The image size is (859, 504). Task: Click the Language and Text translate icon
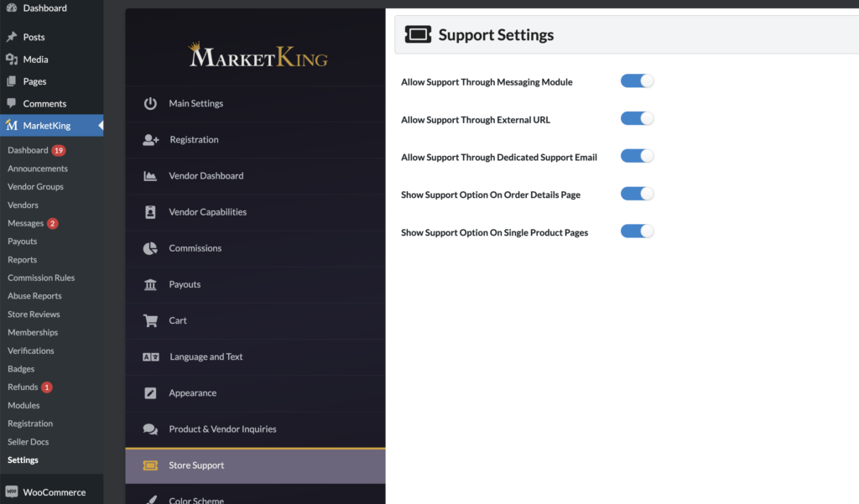pos(151,356)
